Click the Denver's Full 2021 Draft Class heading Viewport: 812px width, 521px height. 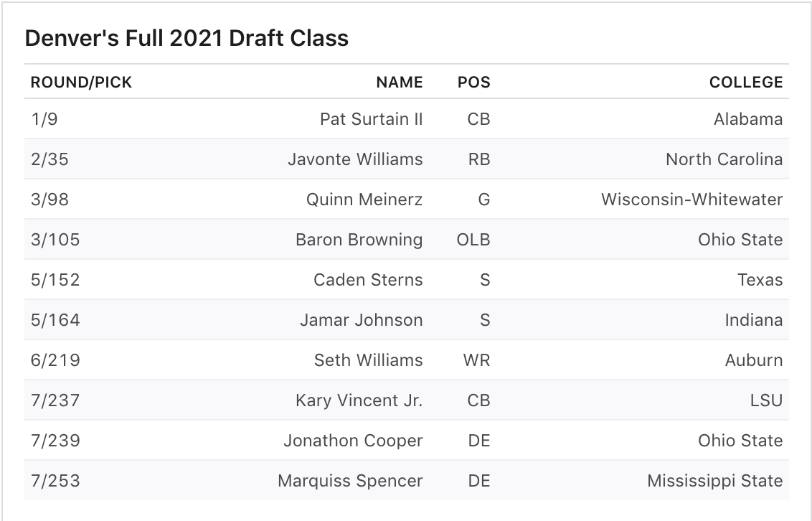(187, 38)
